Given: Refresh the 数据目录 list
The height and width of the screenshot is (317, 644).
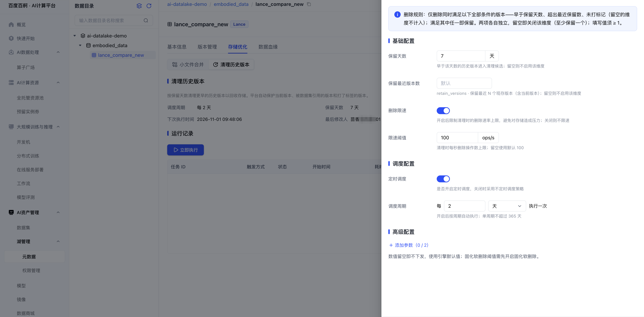Looking at the screenshot, I should (149, 6).
